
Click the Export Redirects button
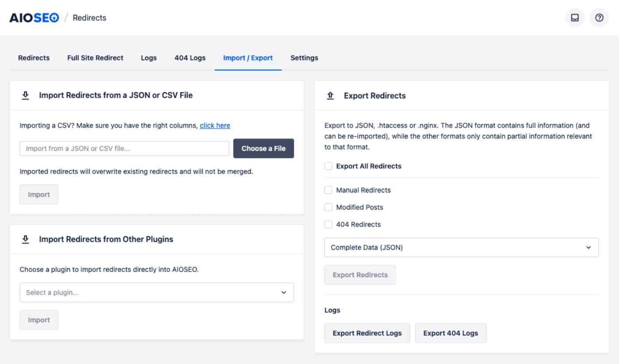(x=360, y=275)
